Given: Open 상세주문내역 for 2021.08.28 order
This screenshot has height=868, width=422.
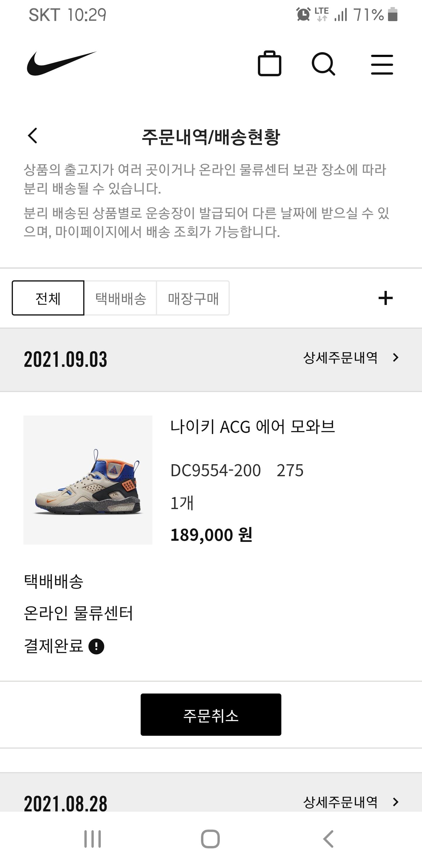Looking at the screenshot, I should (350, 802).
